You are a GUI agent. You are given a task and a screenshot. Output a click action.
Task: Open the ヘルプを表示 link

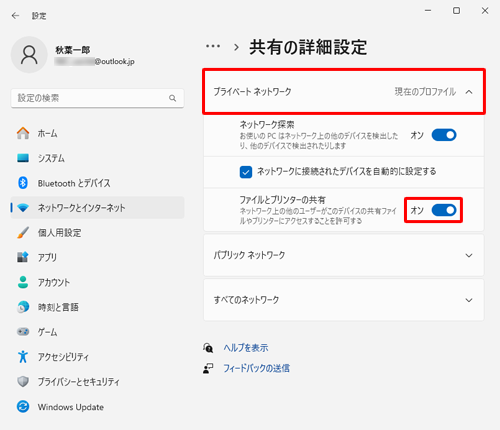pyautogui.click(x=246, y=348)
